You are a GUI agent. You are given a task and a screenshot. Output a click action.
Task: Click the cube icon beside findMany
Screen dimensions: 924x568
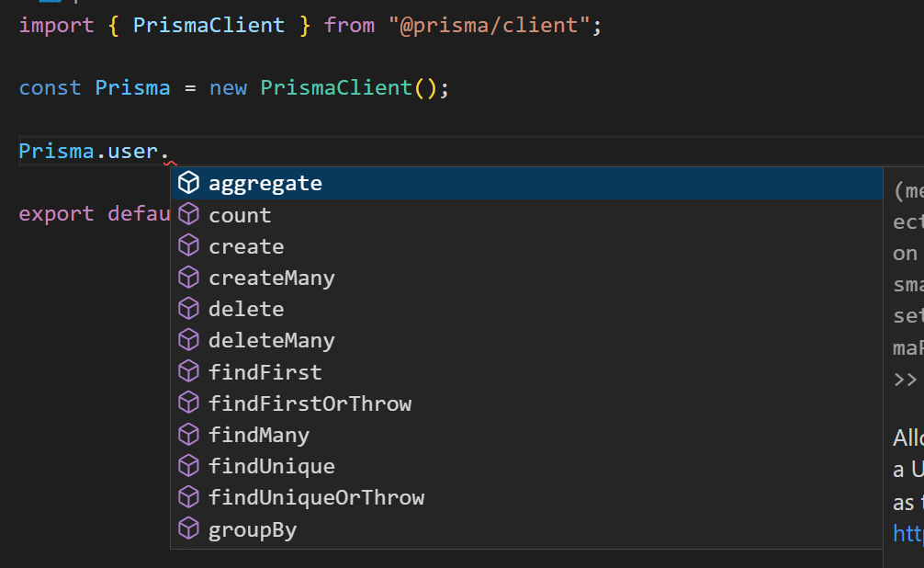[x=188, y=434]
